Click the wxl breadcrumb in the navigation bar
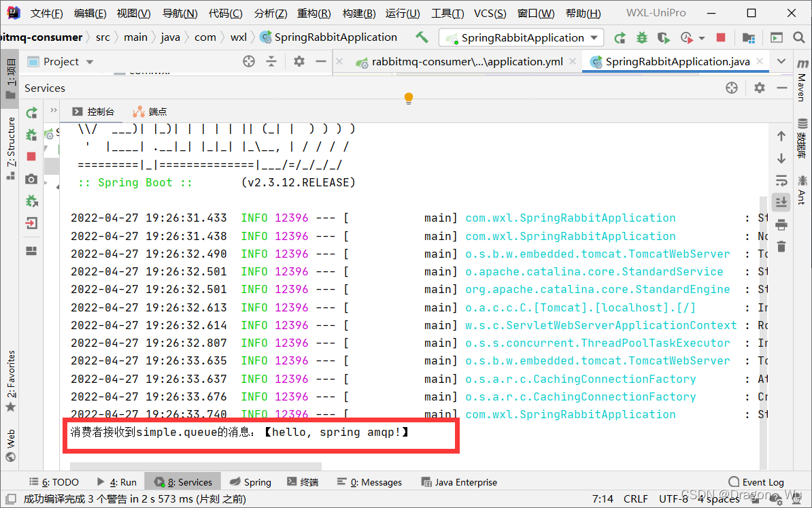This screenshot has width=812, height=508. (238, 37)
